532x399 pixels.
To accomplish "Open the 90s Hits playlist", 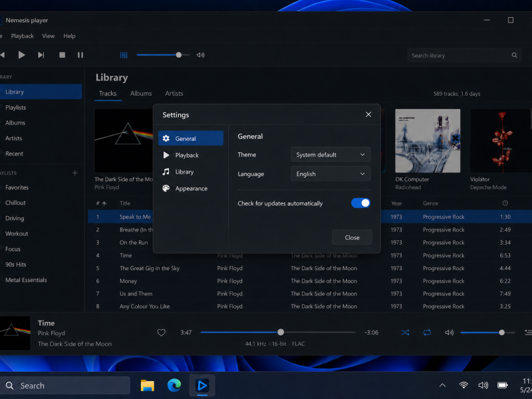I will click(41, 264).
